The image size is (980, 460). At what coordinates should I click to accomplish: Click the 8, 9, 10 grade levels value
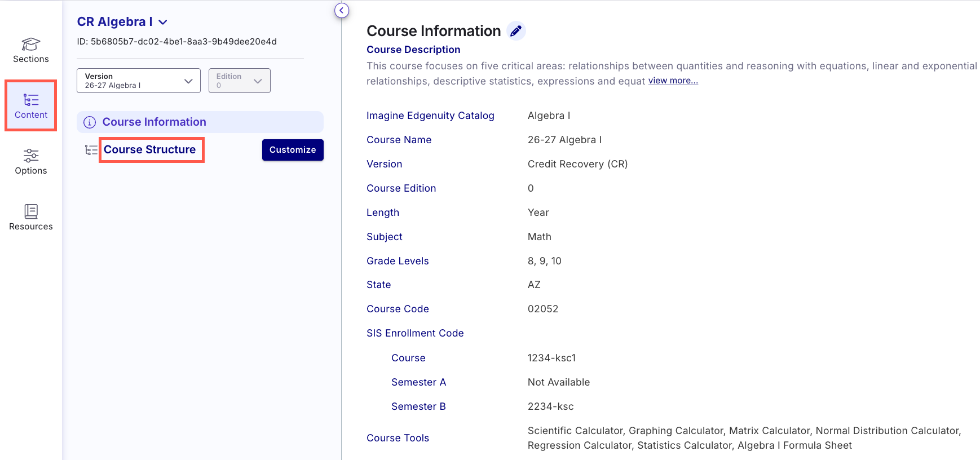pyautogui.click(x=544, y=261)
